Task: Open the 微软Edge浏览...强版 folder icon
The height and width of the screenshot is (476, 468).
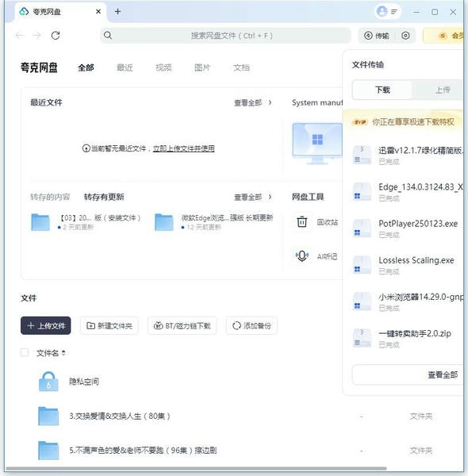Action: tap(164, 222)
